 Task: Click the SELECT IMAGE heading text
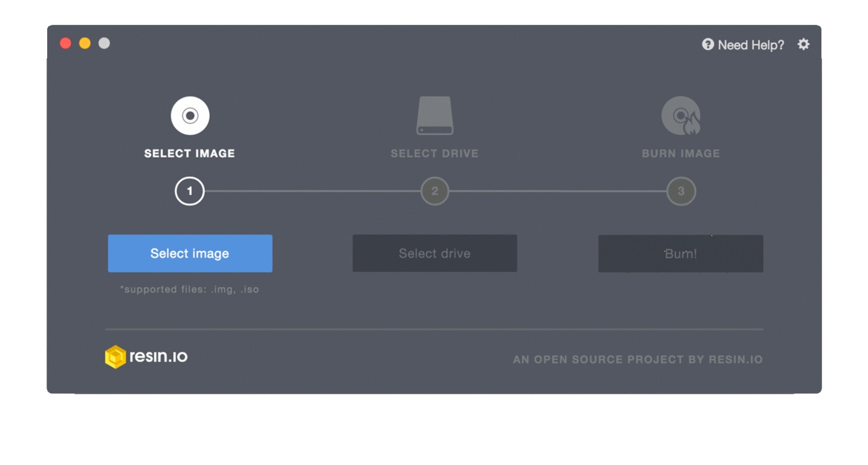[x=189, y=153]
